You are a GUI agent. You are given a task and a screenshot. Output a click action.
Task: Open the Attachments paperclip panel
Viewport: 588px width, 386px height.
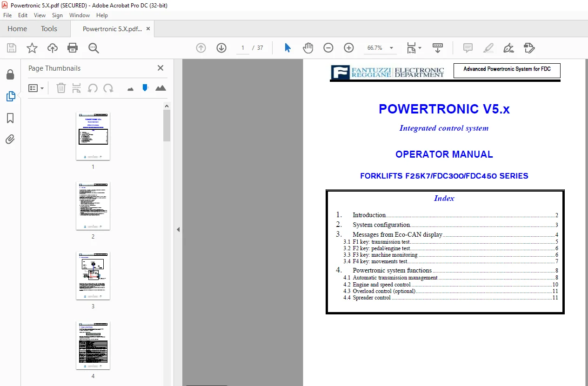[x=10, y=139]
